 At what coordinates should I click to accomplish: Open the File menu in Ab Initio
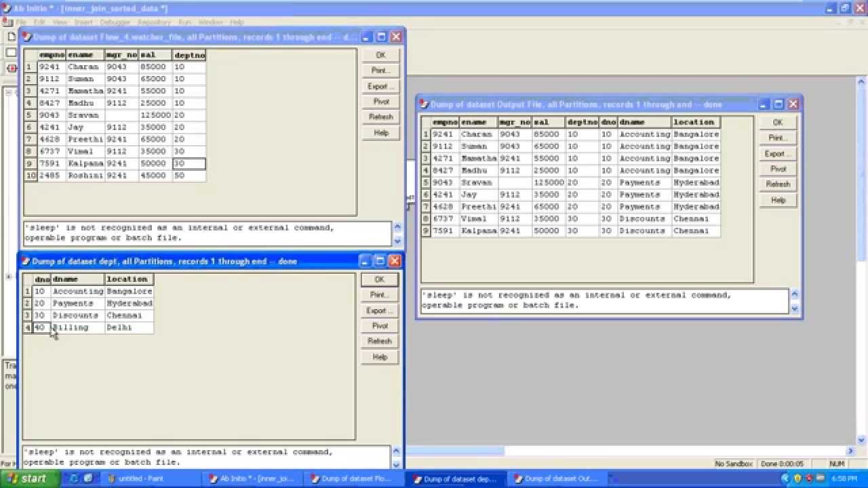coord(21,22)
